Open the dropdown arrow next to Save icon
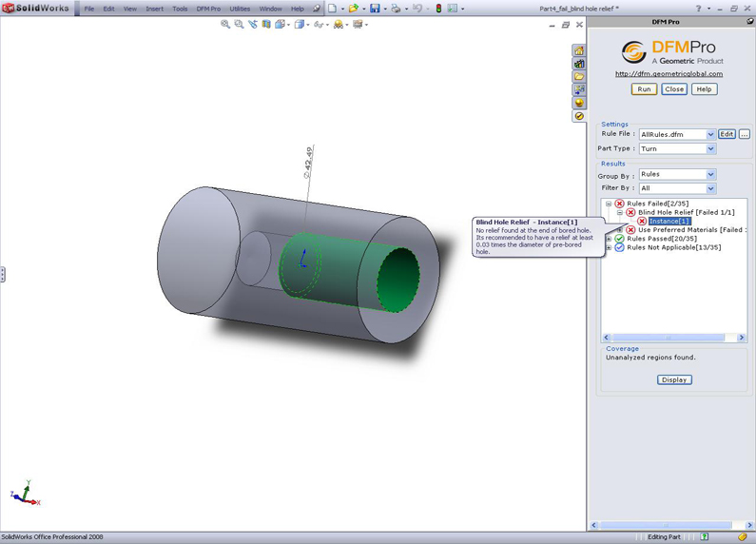Screen dimensions: 756x544 coord(385,9)
